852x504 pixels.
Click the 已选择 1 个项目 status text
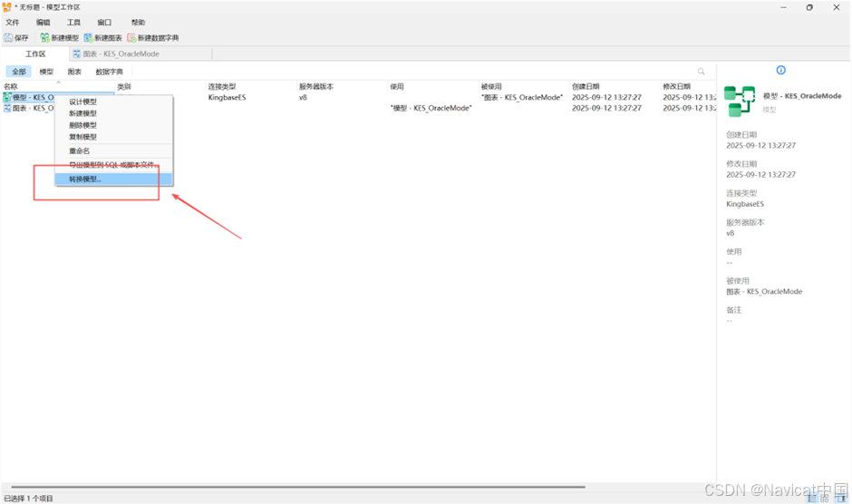pyautogui.click(x=28, y=498)
